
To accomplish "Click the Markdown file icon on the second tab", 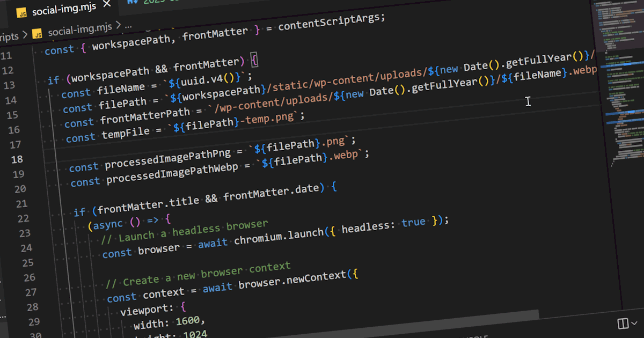I will click(x=133, y=2).
